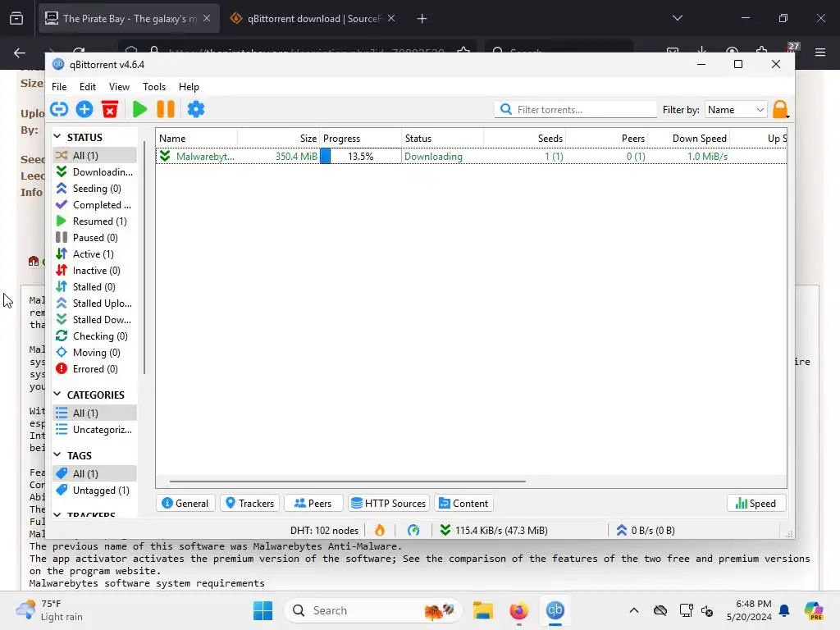Viewport: 840px width, 630px height.
Task: Switch to the Trackers tab
Action: [249, 504]
